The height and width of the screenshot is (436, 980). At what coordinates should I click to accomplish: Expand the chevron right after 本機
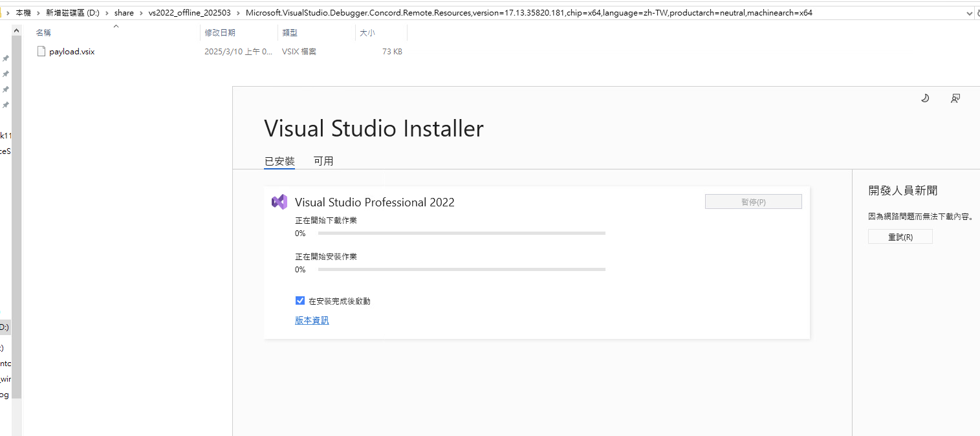coord(38,13)
